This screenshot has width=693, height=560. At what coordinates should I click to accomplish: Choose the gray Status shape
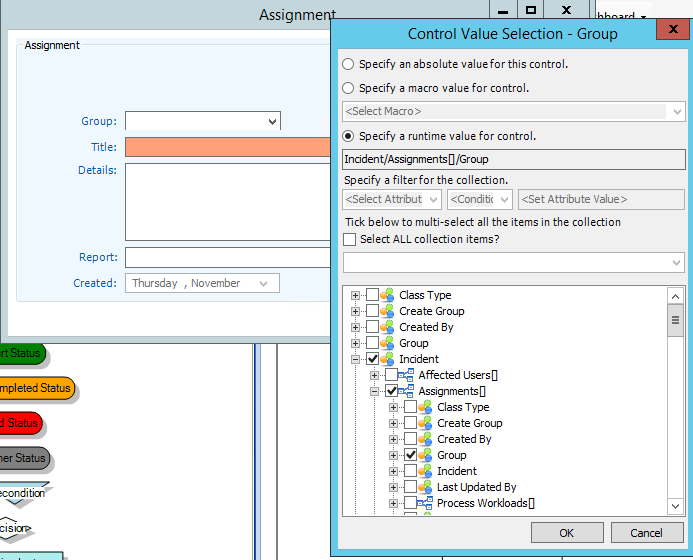22,458
